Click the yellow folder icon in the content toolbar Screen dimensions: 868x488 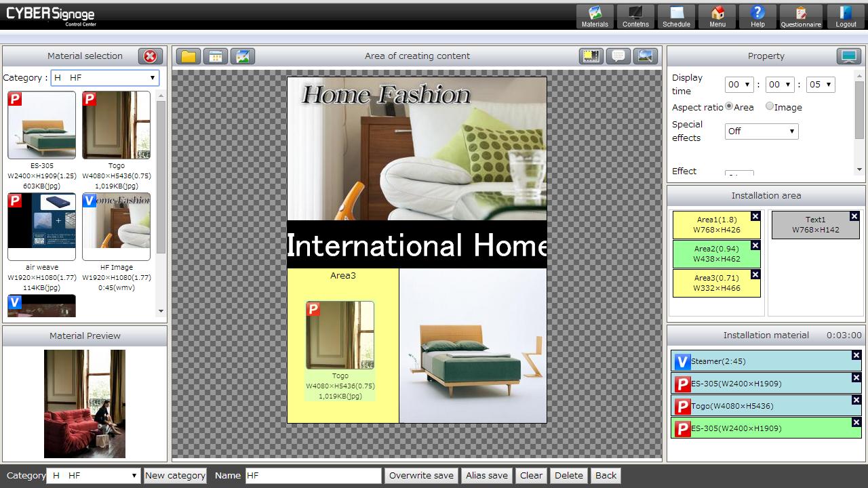189,56
